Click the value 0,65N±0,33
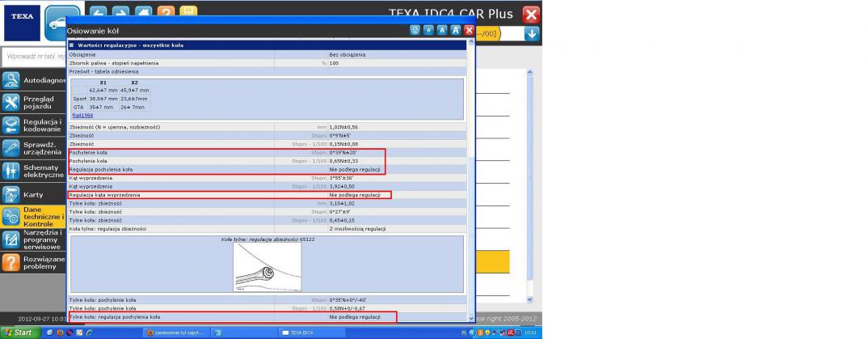The image size is (868, 339). tap(343, 161)
